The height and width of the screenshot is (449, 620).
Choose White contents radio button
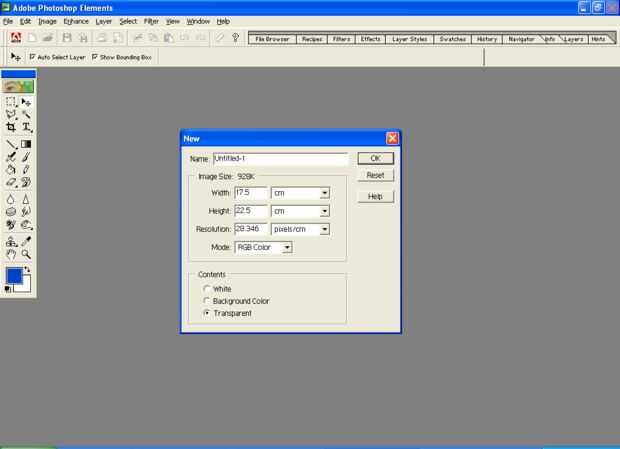(206, 289)
